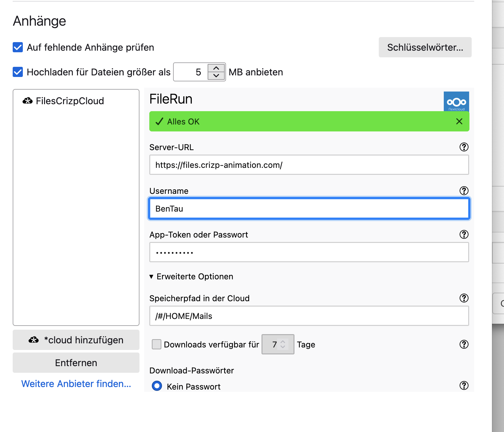This screenshot has width=504, height=432.
Task: Enable Downloads verfügbar für checkbox
Action: point(156,344)
